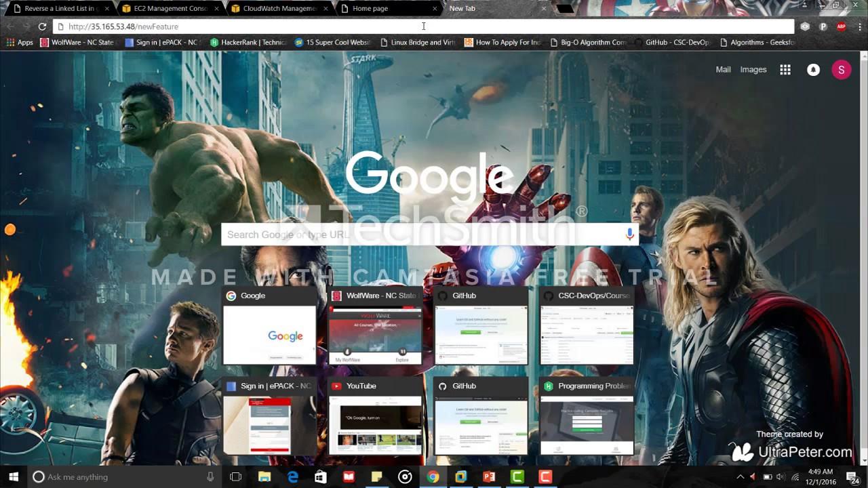This screenshot has height=488, width=868.
Task: Open the Apps bookmarks shortcut
Action: 20,42
